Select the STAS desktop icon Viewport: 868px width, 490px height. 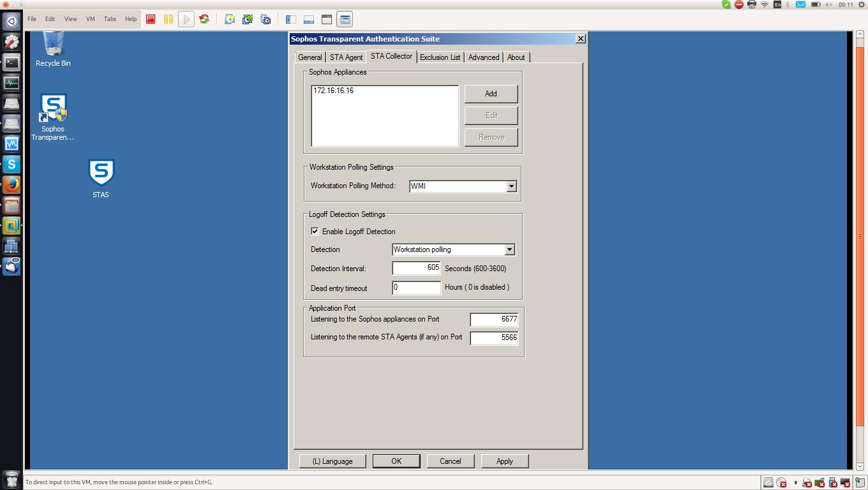(x=101, y=179)
